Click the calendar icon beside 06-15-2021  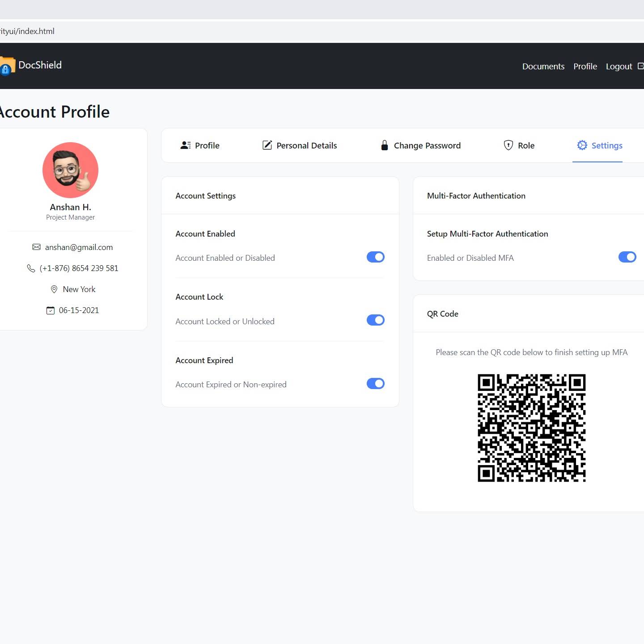[51, 310]
